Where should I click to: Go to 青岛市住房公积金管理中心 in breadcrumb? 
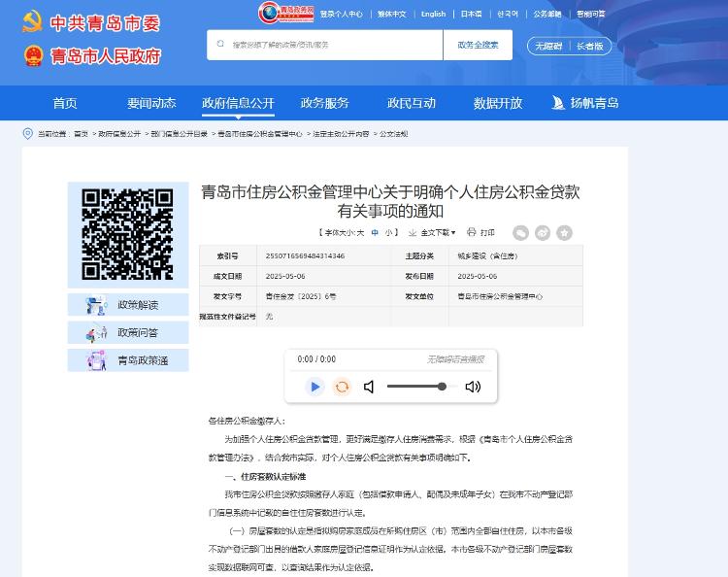point(260,134)
